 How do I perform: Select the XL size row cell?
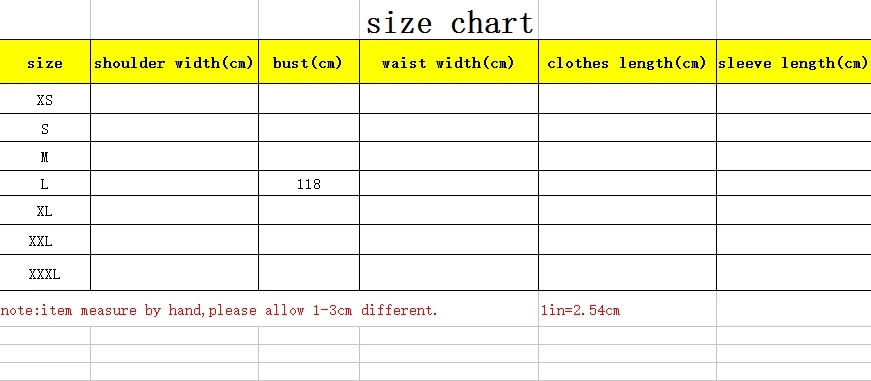point(45,210)
